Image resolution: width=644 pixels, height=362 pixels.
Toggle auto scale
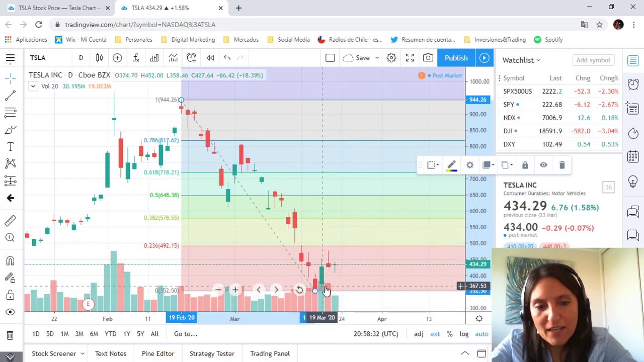point(481,334)
